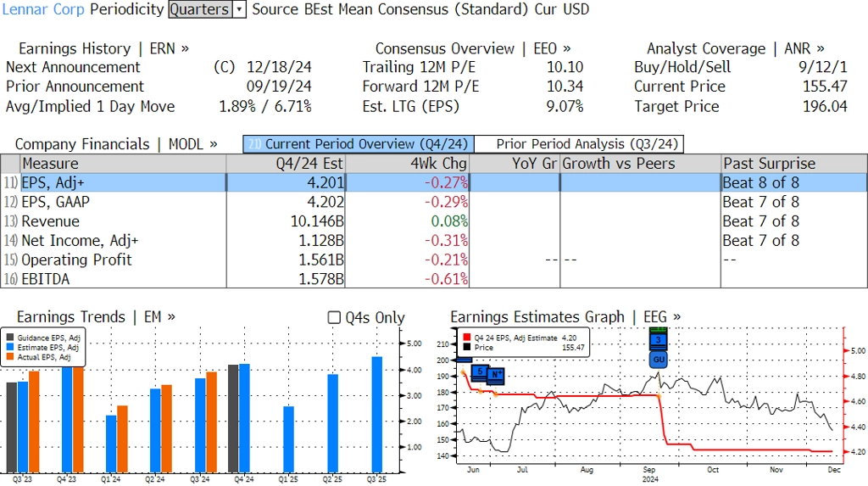The height and width of the screenshot is (486, 868).
Task: Click the Q2'25 blue estimate bar
Action: [x=332, y=423]
